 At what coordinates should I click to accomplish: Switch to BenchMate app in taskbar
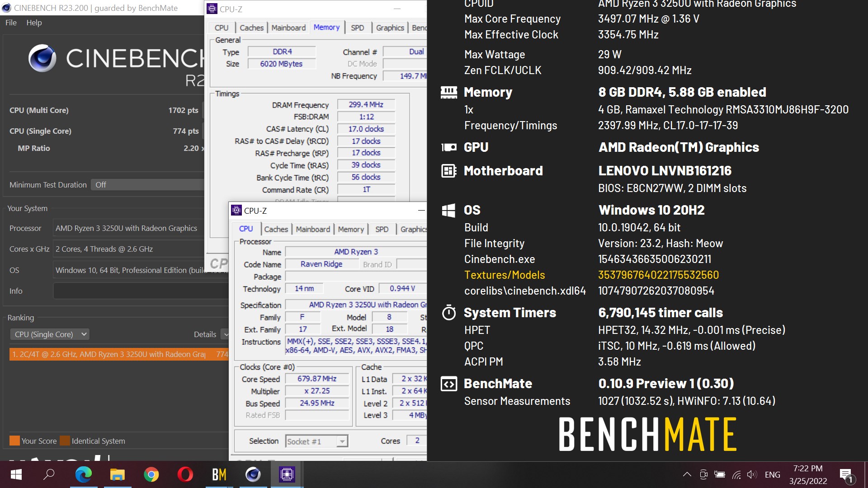tap(219, 474)
